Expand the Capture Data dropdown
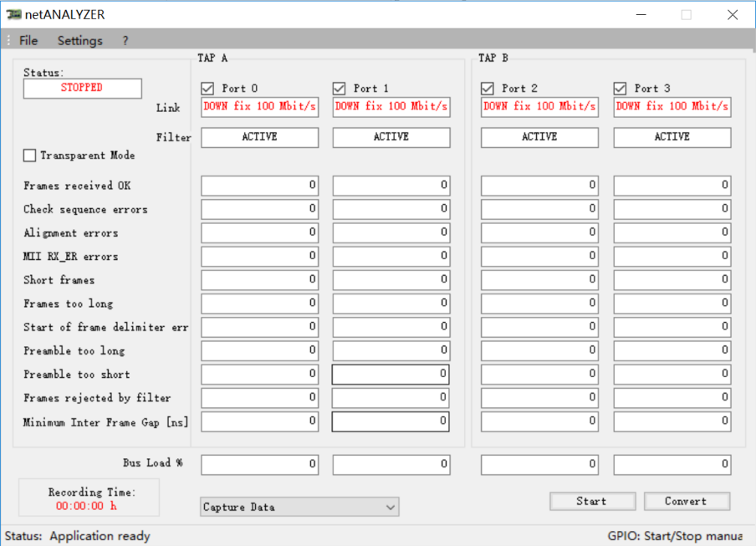 coord(299,507)
